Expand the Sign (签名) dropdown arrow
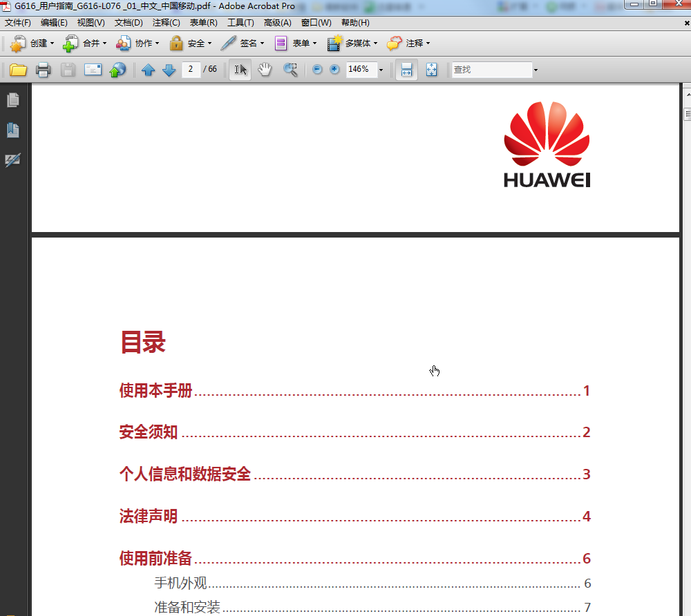The height and width of the screenshot is (616, 691). [262, 43]
